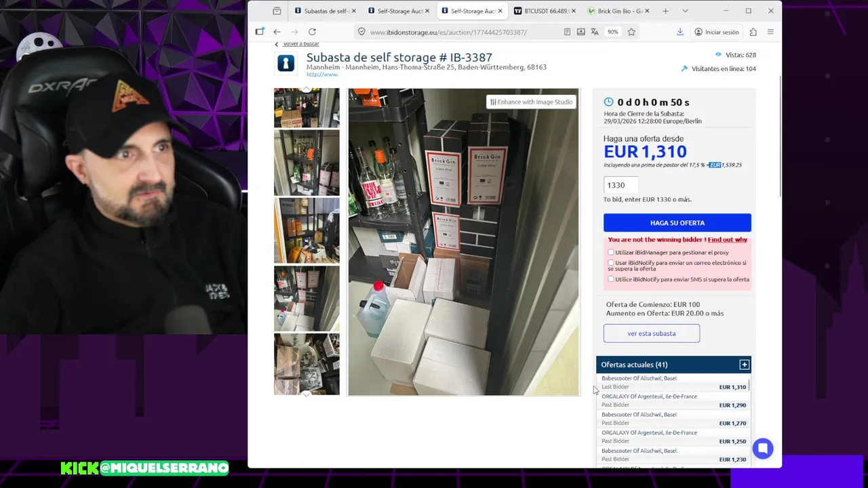Switch to BTCUSDT 66,489 tab

pyautogui.click(x=545, y=11)
